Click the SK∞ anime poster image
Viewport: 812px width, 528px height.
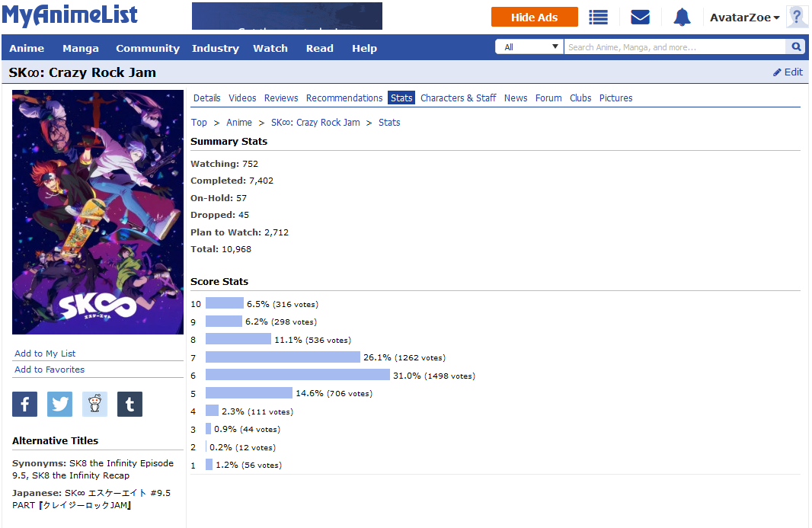[x=98, y=212]
